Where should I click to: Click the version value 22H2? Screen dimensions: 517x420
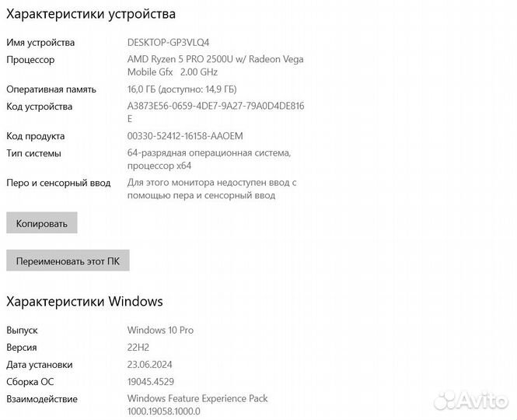tap(138, 347)
